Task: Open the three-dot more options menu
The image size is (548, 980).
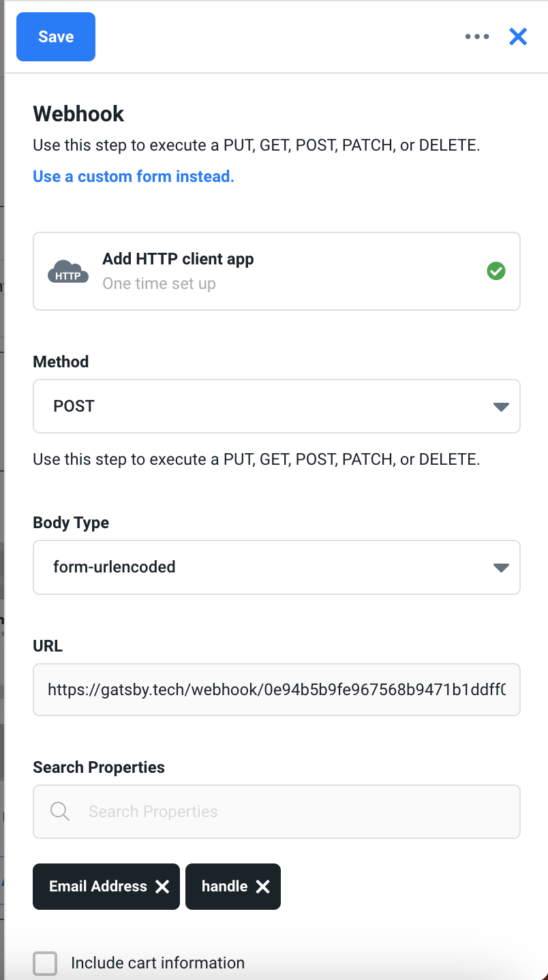Action: pos(477,37)
